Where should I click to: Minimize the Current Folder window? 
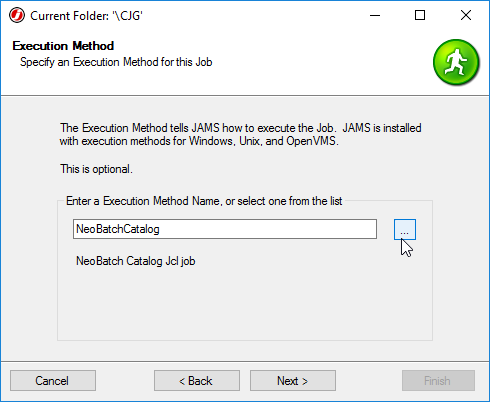[375, 15]
